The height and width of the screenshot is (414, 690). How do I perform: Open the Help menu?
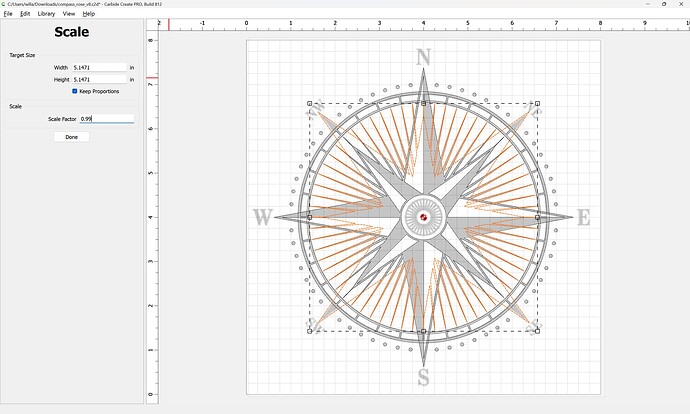coord(89,14)
